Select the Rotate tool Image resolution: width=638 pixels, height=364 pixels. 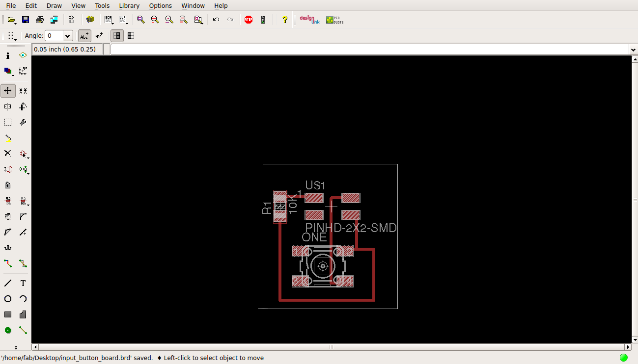(x=23, y=106)
